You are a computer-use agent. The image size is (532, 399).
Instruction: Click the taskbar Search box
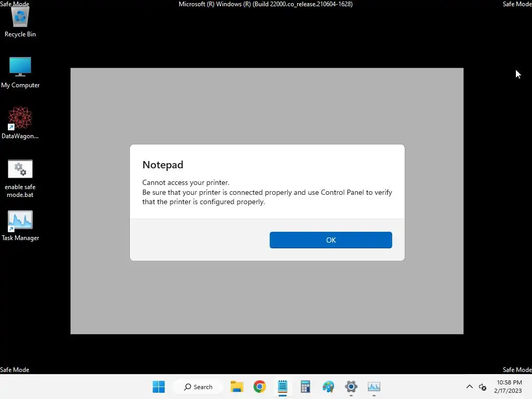198,387
